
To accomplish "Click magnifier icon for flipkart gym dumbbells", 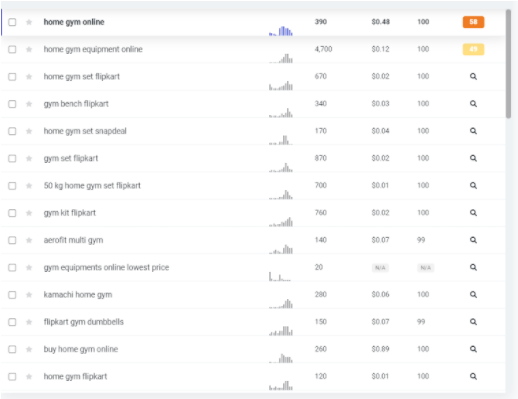I will (x=473, y=322).
